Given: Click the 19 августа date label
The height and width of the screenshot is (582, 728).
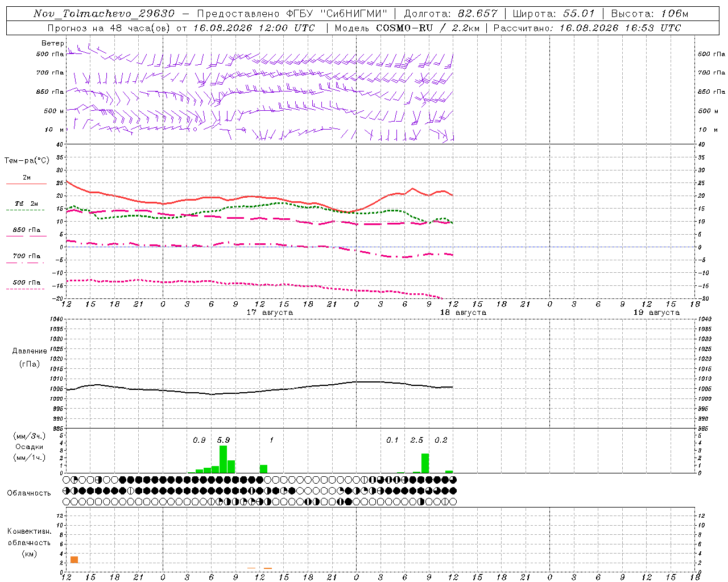Looking at the screenshot, I should (x=656, y=313).
